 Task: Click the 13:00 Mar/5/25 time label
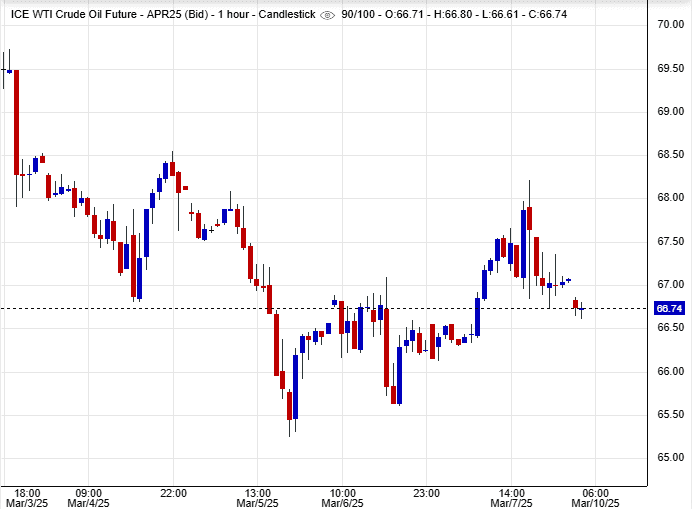(x=258, y=497)
